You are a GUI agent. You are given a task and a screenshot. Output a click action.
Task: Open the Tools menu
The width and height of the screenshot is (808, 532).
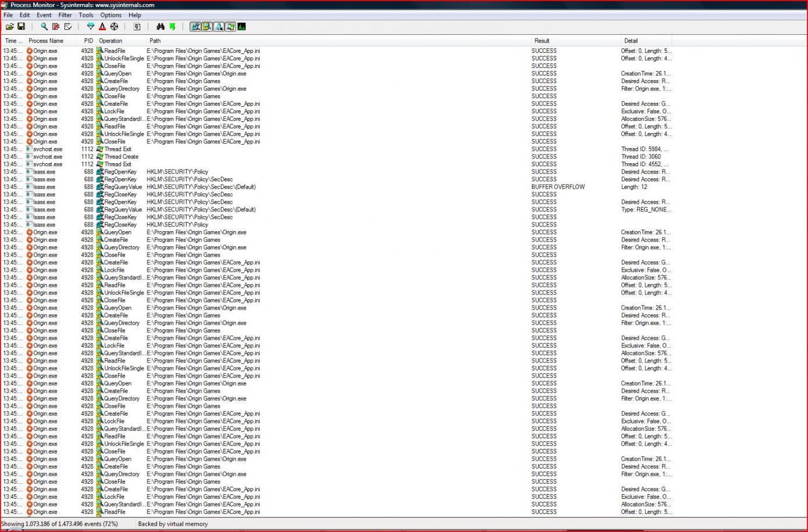click(x=86, y=15)
